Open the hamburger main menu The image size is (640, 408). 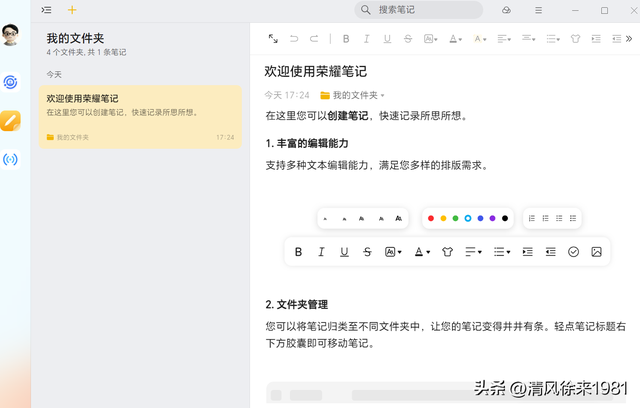[x=539, y=10]
